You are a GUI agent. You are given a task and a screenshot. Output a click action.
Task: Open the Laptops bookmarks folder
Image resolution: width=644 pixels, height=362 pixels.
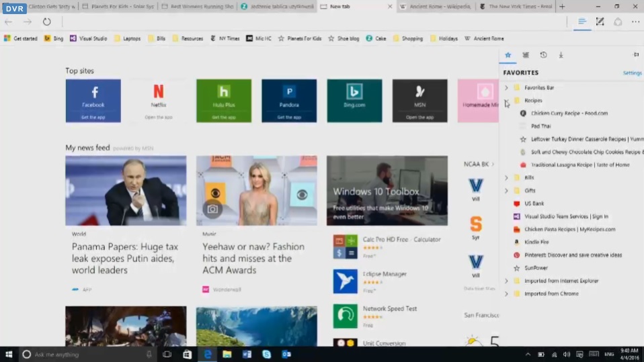click(127, 38)
